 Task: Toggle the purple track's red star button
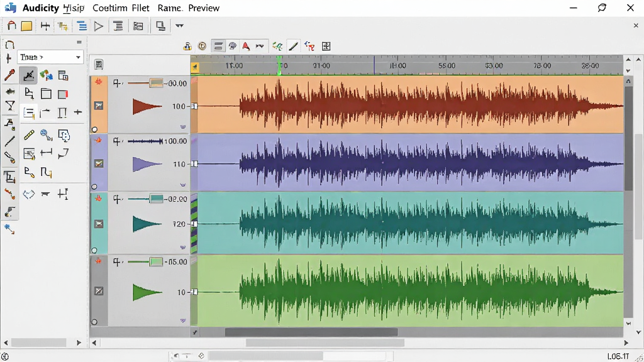point(99,140)
